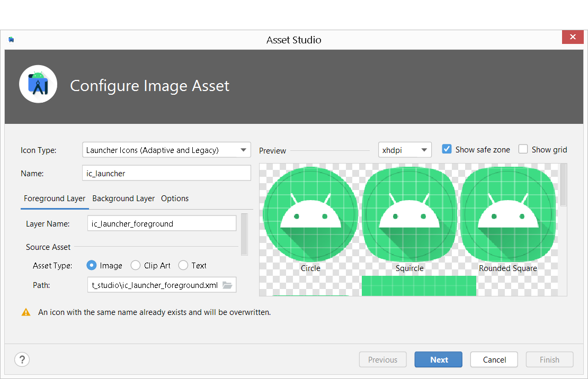This screenshot has height=379, width=588.
Task: Click the help question mark icon
Action: click(22, 359)
